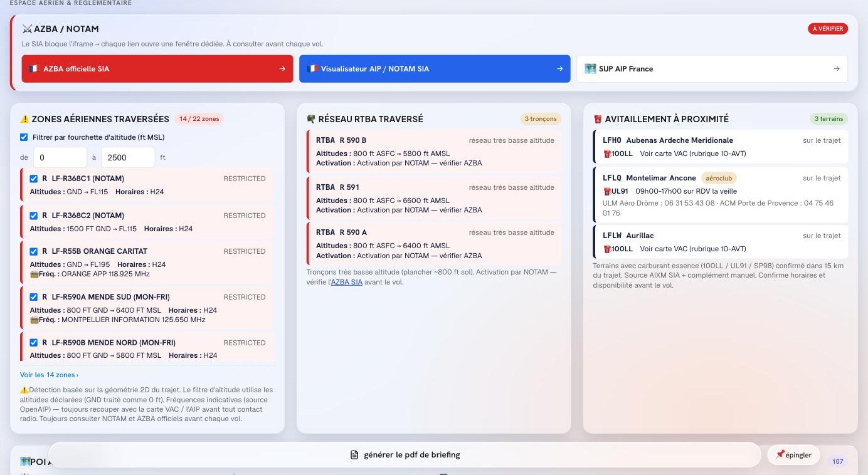The height and width of the screenshot is (475, 868).
Task: Click the 3 terrains badge
Action: click(x=828, y=119)
